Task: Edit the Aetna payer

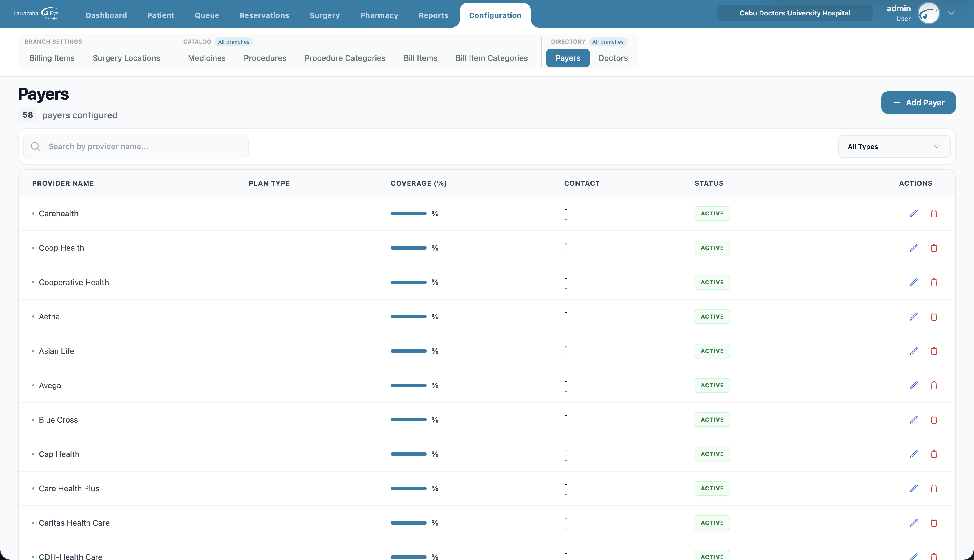Action: pyautogui.click(x=914, y=317)
